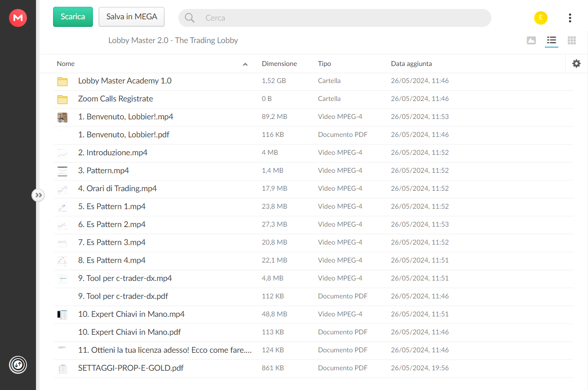Image resolution: width=588 pixels, height=390 pixels.
Task: Select 4. Orari di Trading.mp4 file name
Action: click(117, 188)
